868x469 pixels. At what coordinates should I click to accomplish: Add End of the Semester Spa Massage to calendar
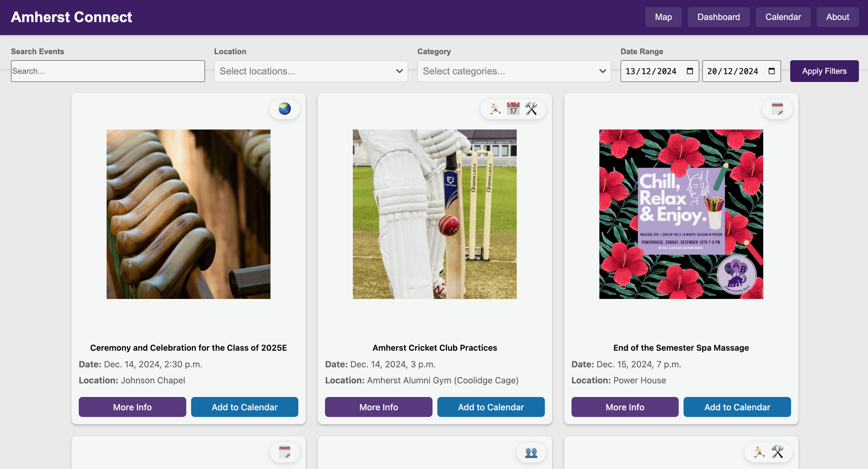pos(737,407)
